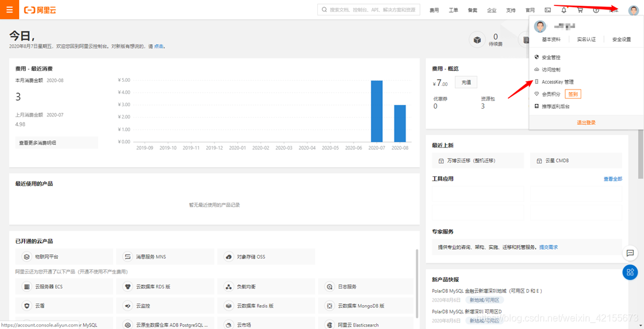Open 工单 in top navigation
The width and height of the screenshot is (644, 329).
(x=453, y=10)
